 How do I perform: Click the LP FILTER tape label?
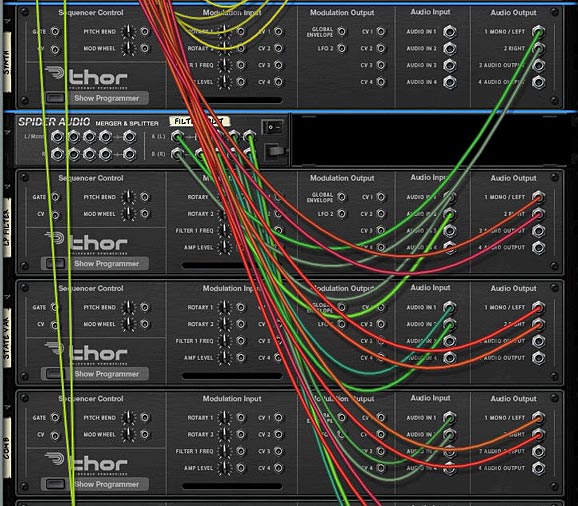pos(7,227)
